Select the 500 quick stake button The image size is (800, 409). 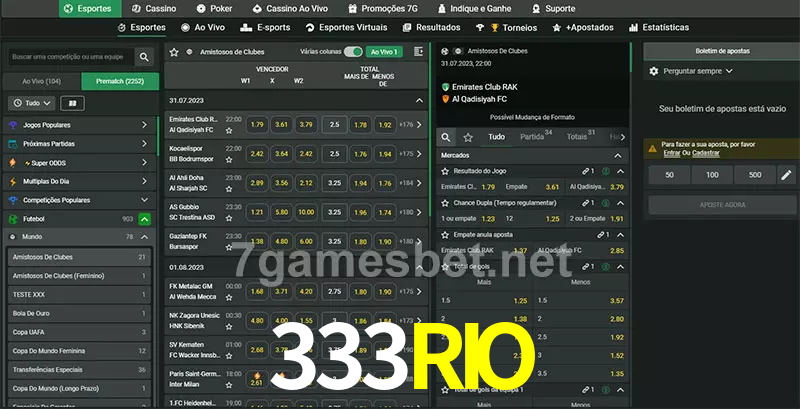click(755, 175)
